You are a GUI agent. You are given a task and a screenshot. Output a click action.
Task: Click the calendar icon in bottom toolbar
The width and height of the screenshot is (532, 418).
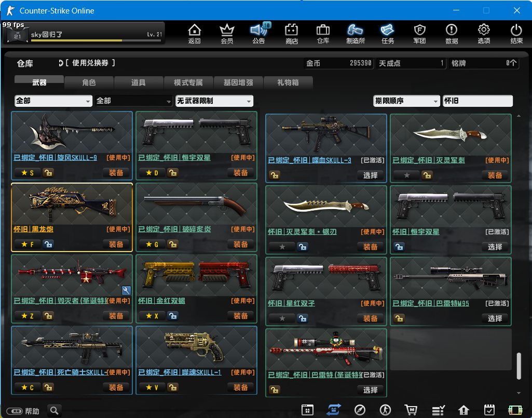point(307,410)
